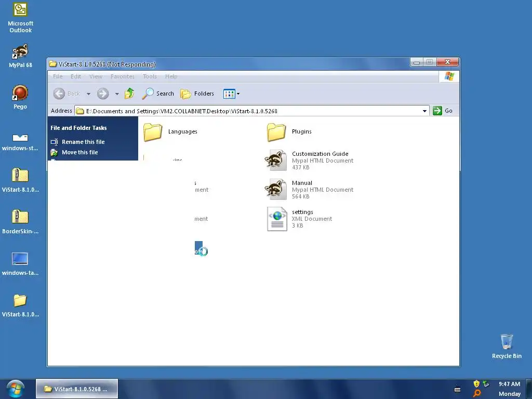Click the Views icon in toolbar

229,94
